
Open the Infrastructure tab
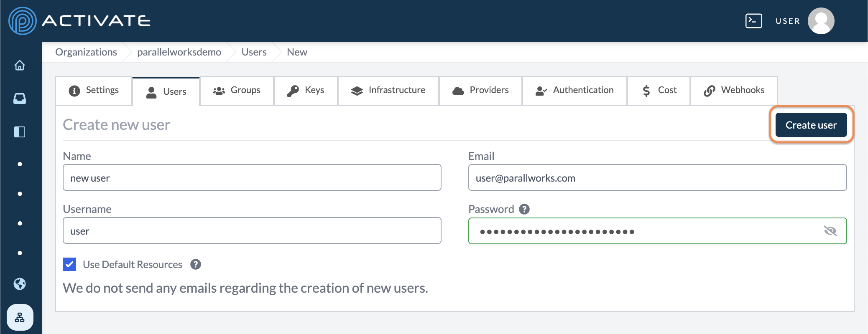click(388, 91)
